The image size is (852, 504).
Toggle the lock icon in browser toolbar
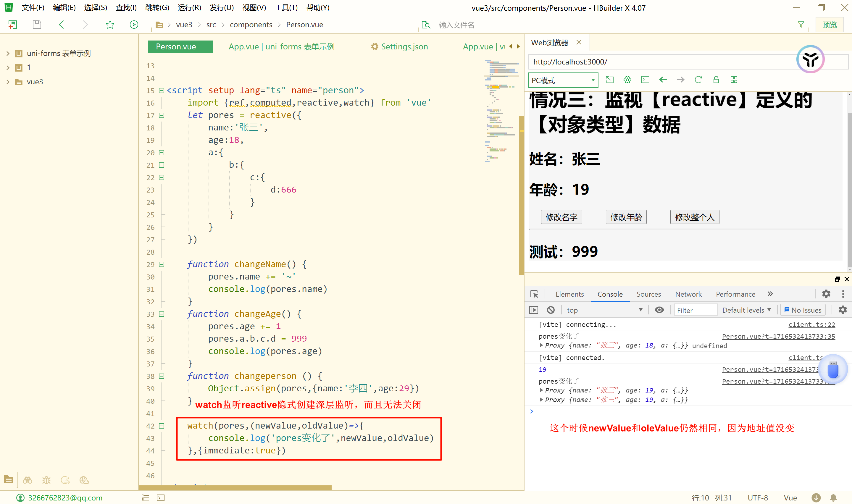click(716, 80)
